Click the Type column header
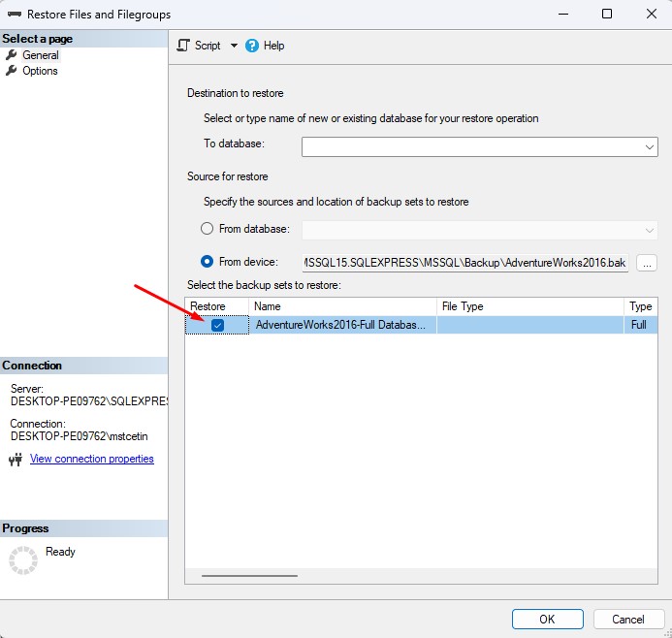This screenshot has height=638, width=672. click(641, 306)
